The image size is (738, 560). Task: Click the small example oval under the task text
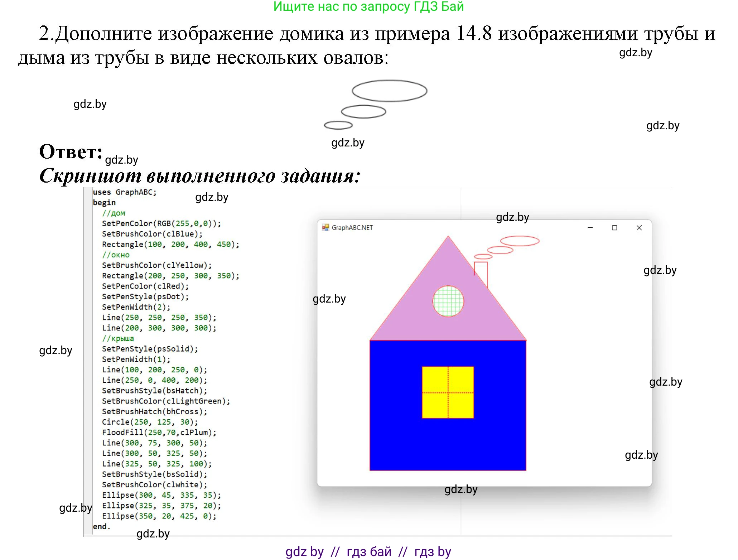point(338,125)
